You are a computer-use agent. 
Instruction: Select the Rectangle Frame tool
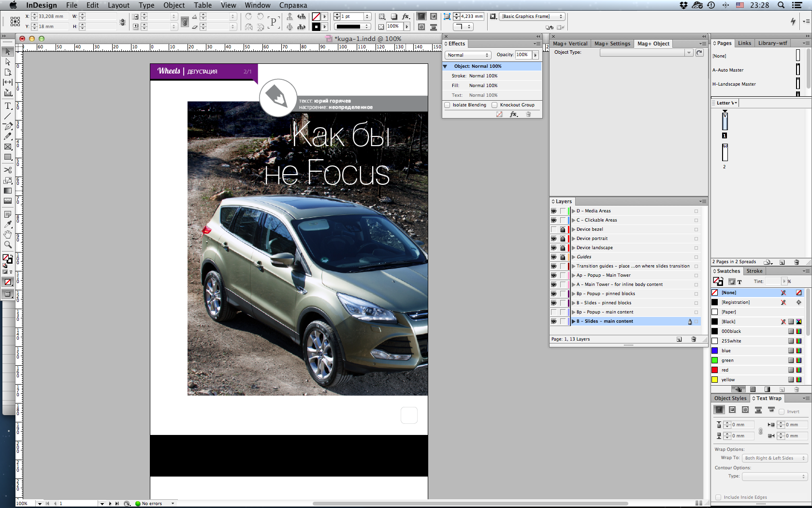8,147
